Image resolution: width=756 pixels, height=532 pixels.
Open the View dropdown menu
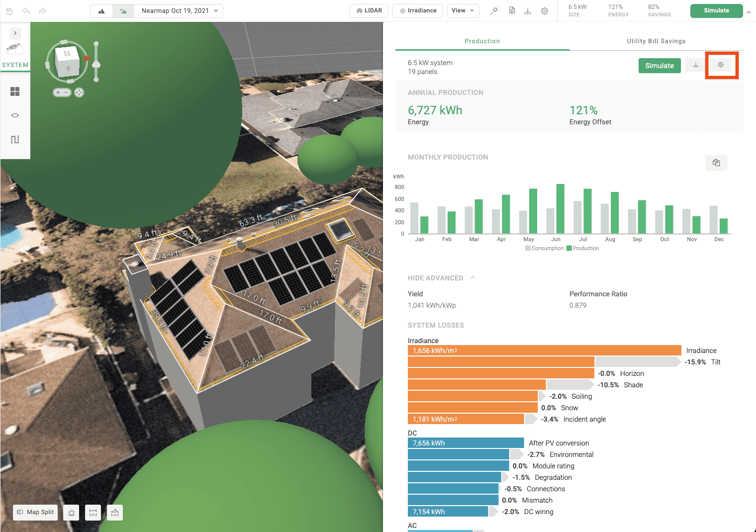pyautogui.click(x=463, y=10)
